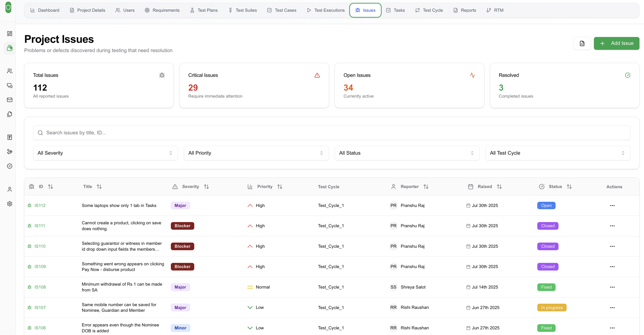
Task: Open the users icon in left sidebar
Action: click(9, 71)
